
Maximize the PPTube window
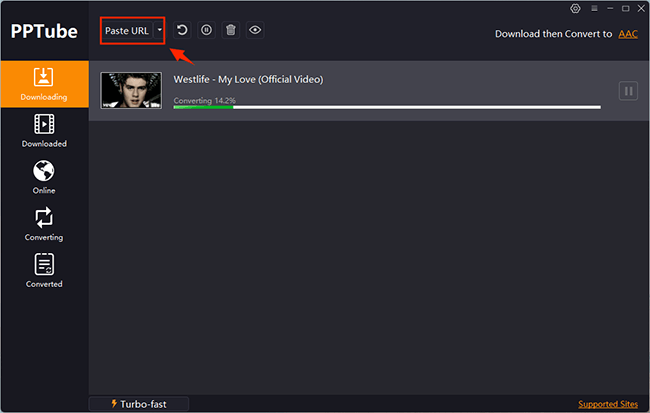pos(626,8)
